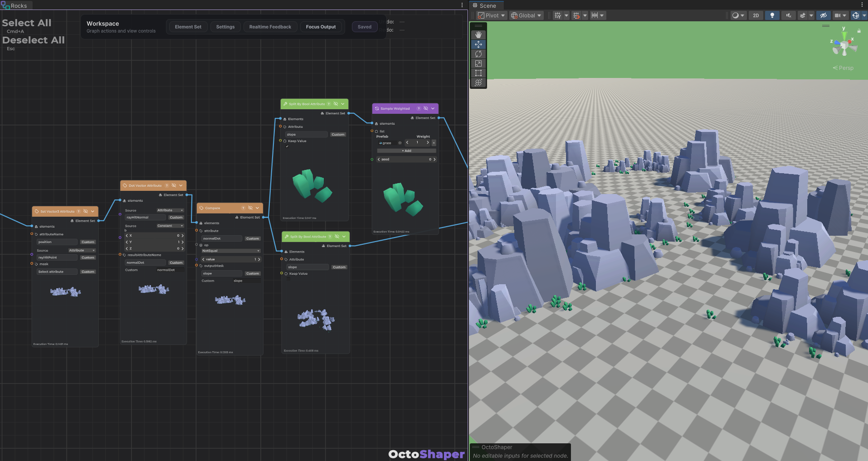Select the Move tool in Scene toolbar

pos(478,44)
